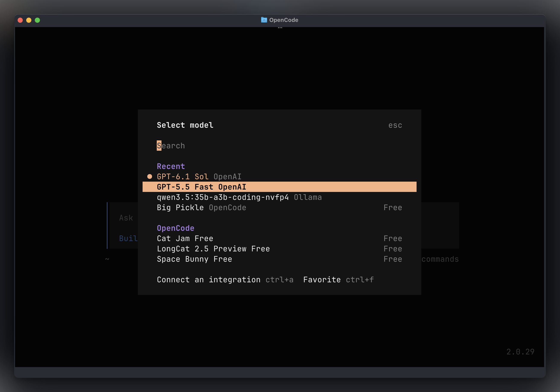Click the commands hint text behind dialog

pyautogui.click(x=440, y=259)
